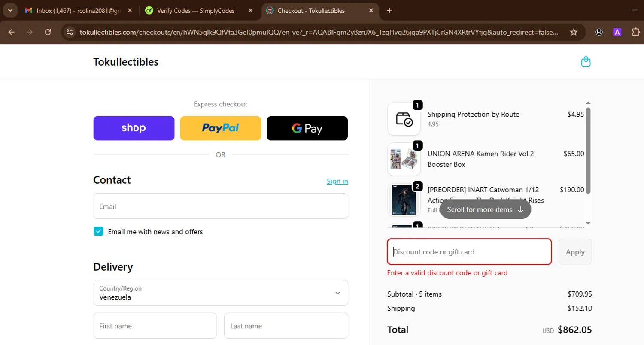Open the shopping bag cart icon
This screenshot has width=644, height=345.
point(586,62)
